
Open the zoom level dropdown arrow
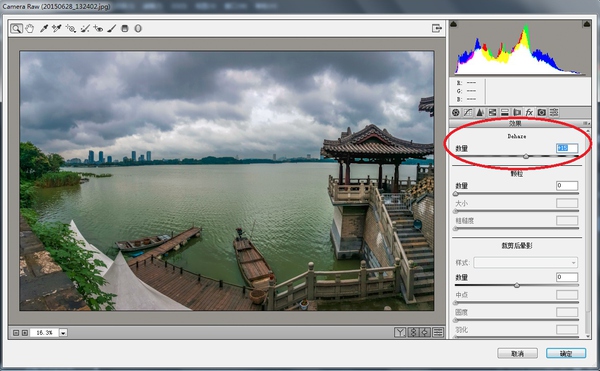point(63,333)
